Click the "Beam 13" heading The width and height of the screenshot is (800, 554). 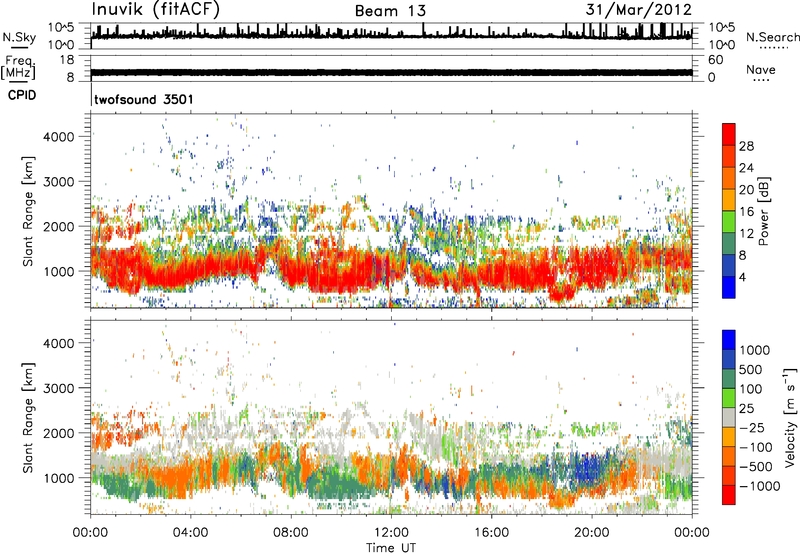390,11
